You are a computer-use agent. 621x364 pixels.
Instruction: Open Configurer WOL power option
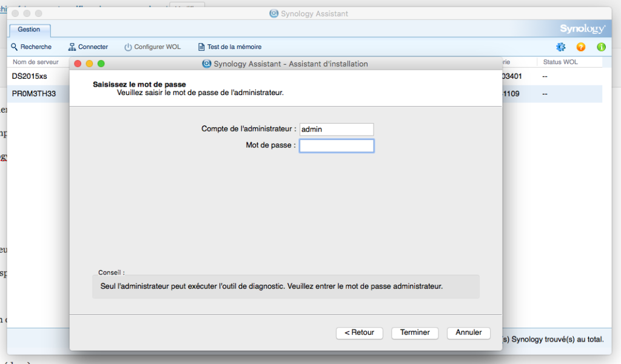tap(152, 47)
